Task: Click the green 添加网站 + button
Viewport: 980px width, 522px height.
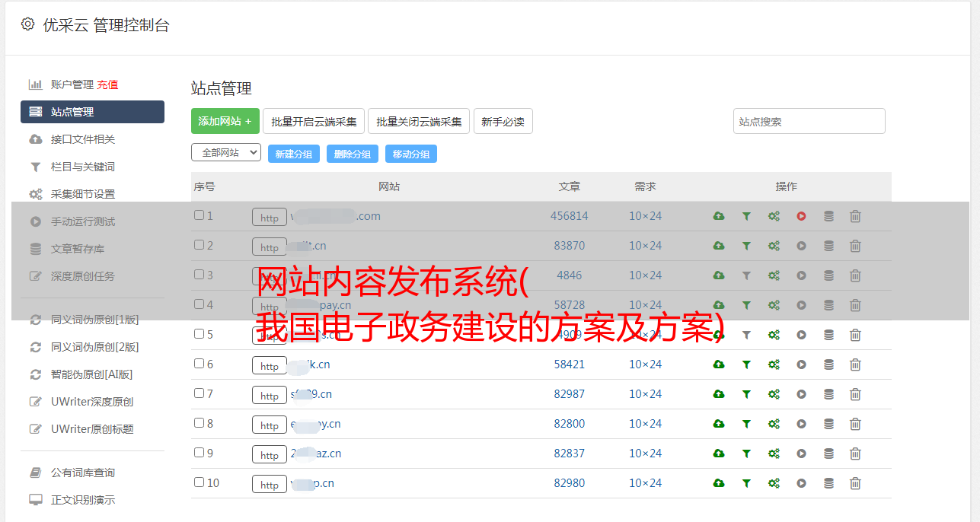Action: [x=225, y=121]
